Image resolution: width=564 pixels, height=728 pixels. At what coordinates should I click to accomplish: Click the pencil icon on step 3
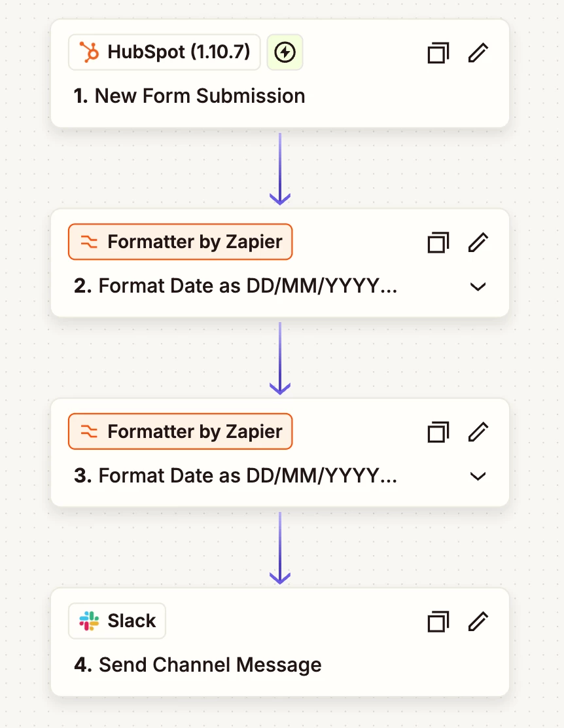478,432
